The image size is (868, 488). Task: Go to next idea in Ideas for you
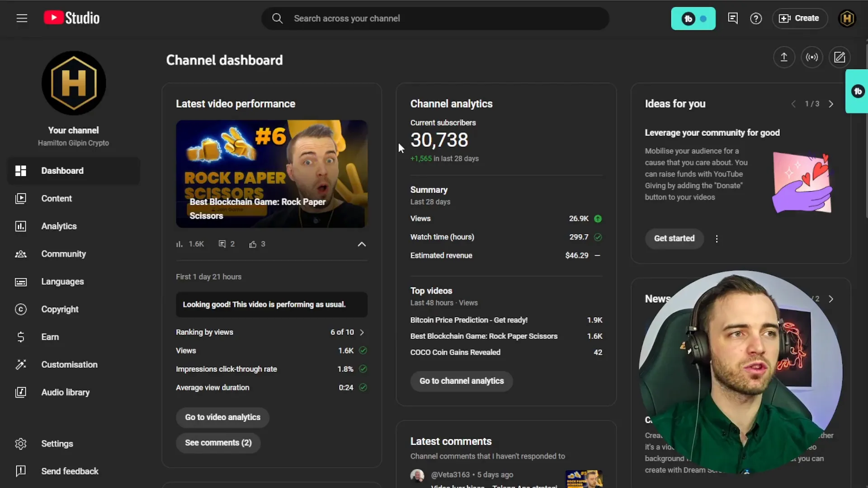click(x=831, y=104)
